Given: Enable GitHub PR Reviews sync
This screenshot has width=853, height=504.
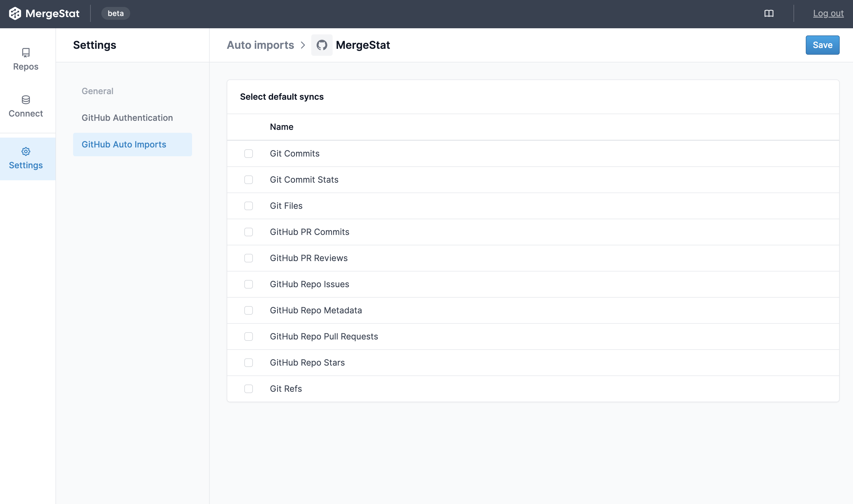Looking at the screenshot, I should (248, 258).
